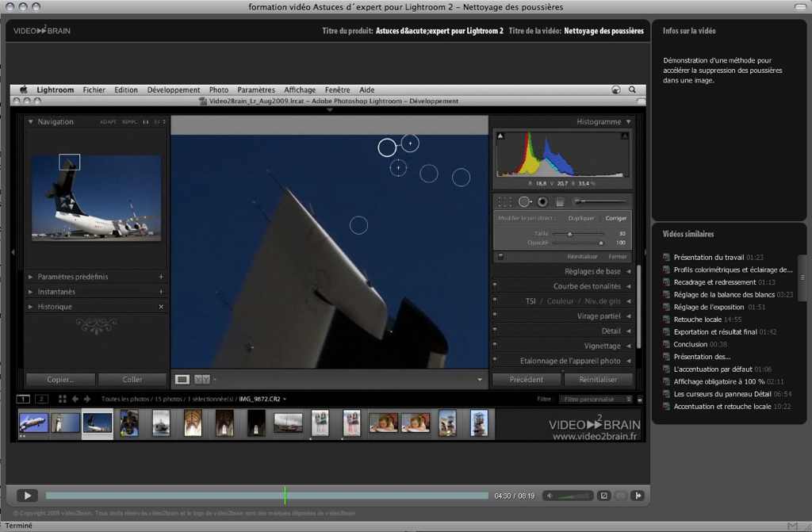This screenshot has height=532, width=812.
Task: Clear Historique with the X icon
Action: (x=161, y=307)
